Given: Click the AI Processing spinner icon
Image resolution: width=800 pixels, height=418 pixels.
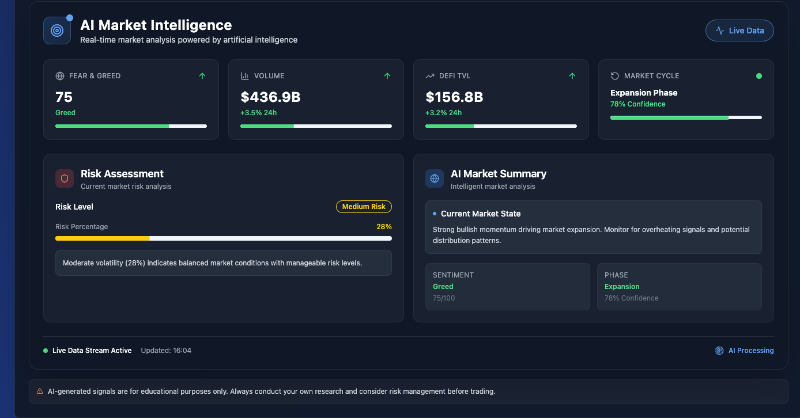Looking at the screenshot, I should [x=719, y=351].
